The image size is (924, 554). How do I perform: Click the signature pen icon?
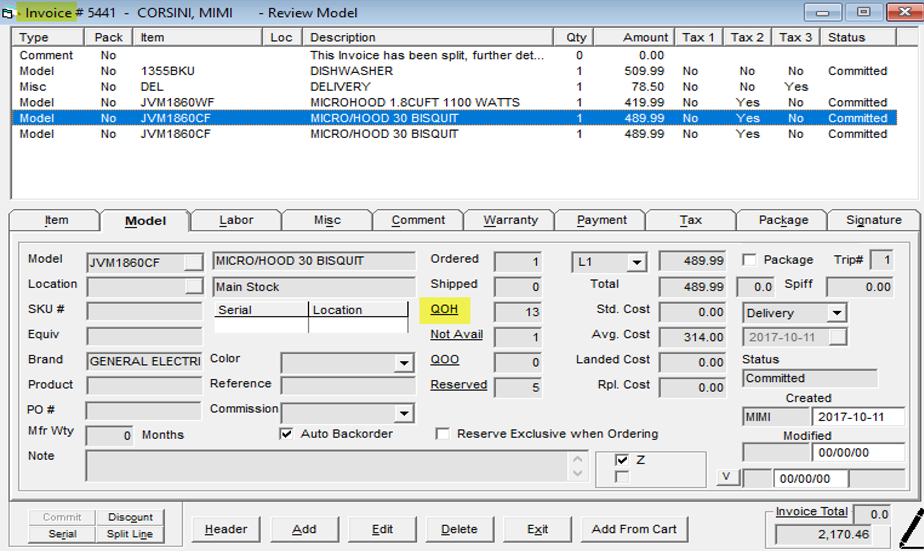pos(911,529)
